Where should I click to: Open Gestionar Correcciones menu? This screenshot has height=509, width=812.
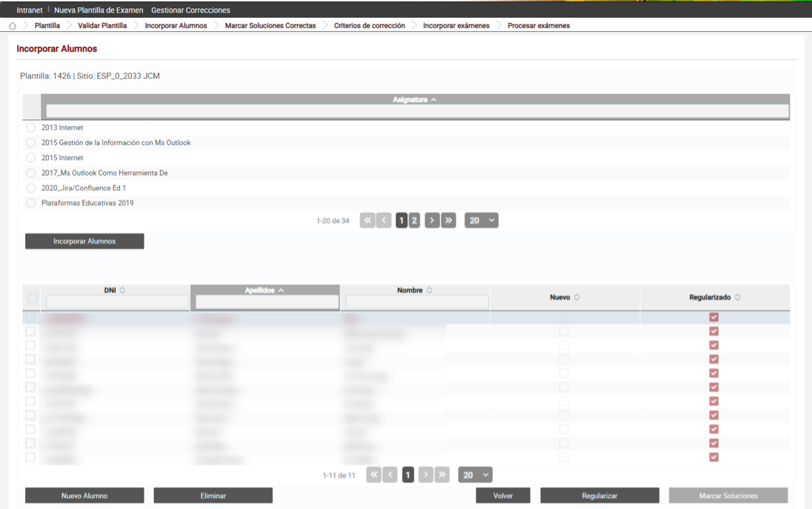click(x=190, y=10)
